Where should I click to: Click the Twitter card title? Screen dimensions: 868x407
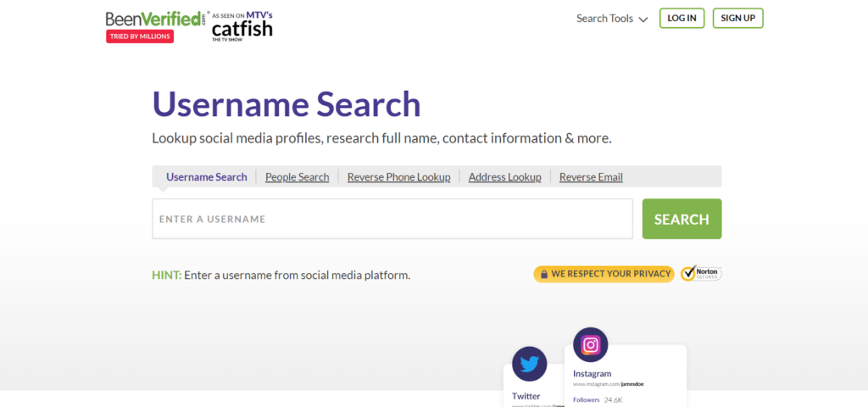[526, 396]
